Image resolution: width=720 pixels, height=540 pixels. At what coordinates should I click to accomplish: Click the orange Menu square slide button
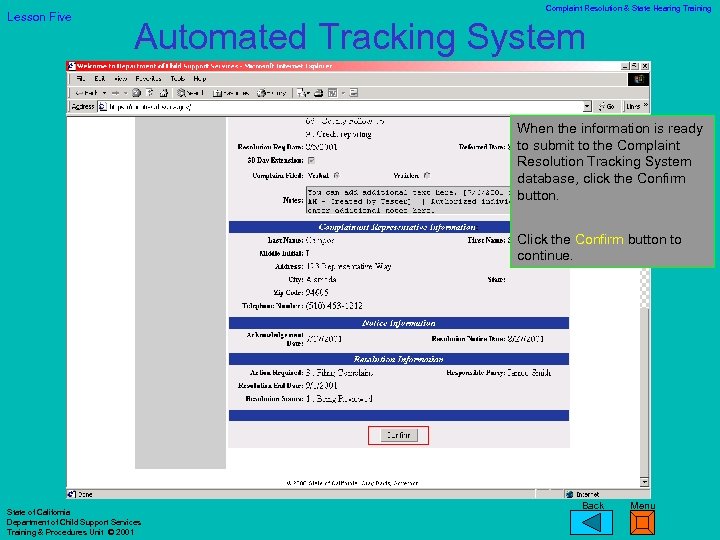point(642,523)
